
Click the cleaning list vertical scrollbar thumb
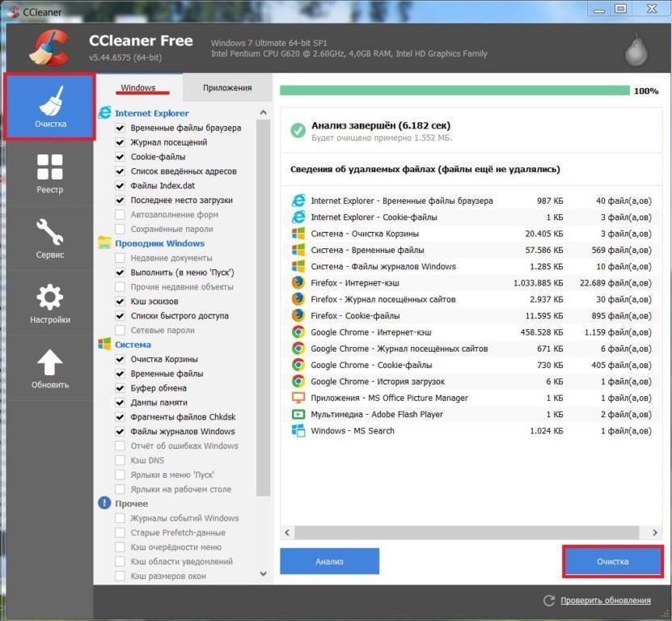(263, 308)
